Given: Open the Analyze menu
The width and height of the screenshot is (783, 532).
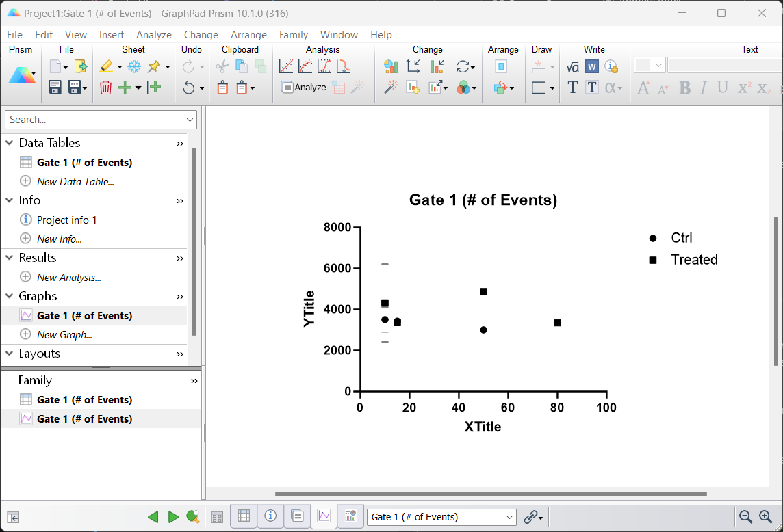Looking at the screenshot, I should (153, 35).
